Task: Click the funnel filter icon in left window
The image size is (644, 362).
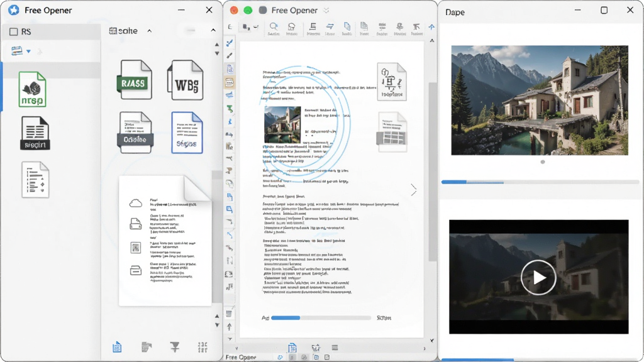Action: point(175,347)
